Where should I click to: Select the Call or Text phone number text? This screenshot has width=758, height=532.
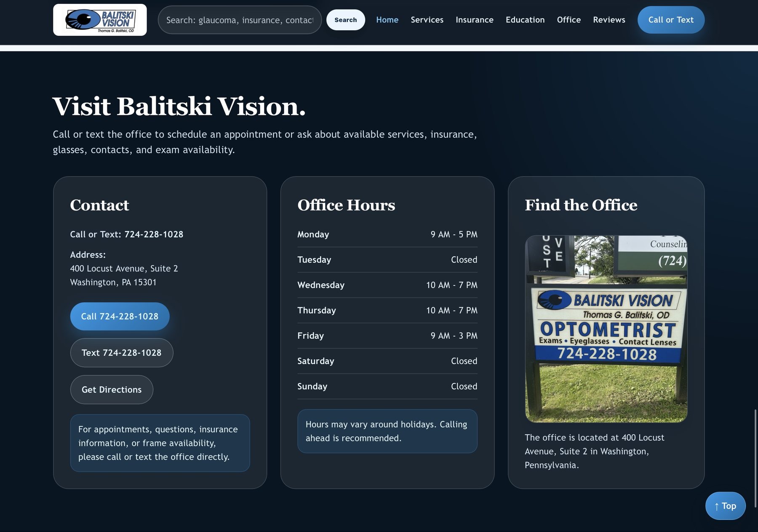point(154,234)
